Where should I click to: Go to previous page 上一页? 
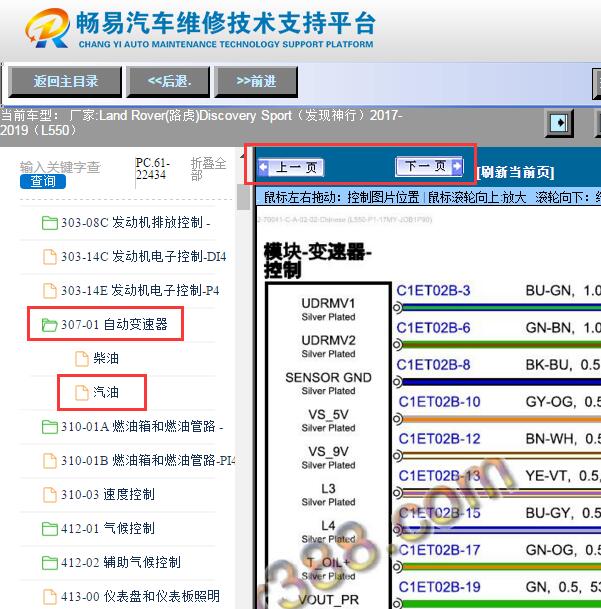[x=290, y=167]
